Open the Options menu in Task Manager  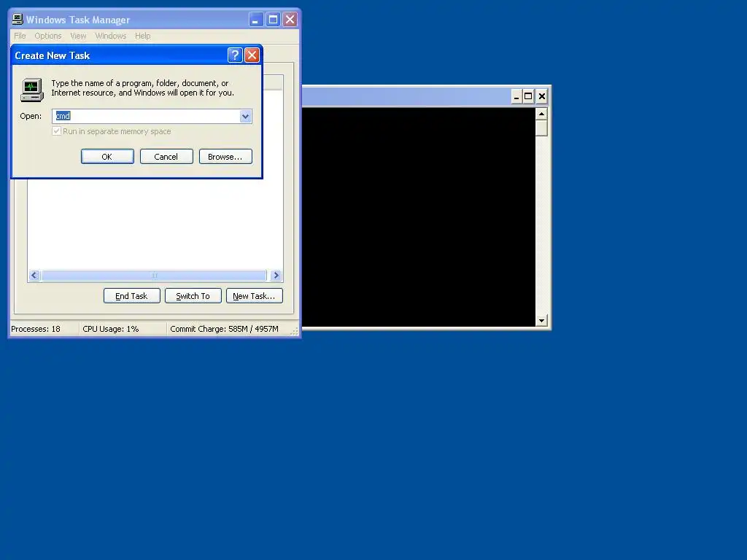[48, 36]
